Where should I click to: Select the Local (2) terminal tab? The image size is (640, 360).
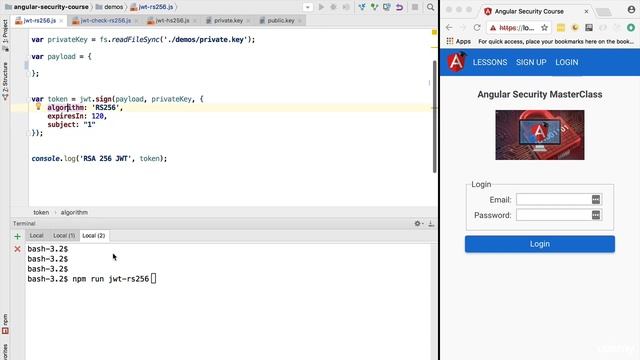click(93, 236)
